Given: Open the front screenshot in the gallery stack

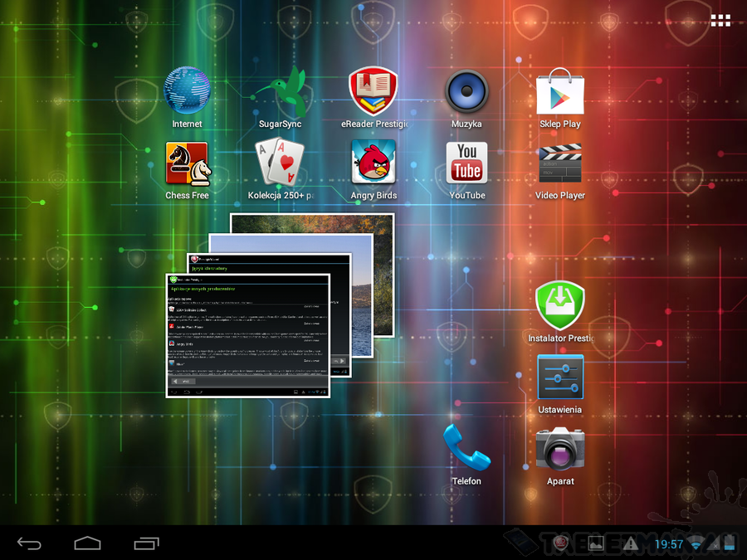Looking at the screenshot, I should click(247, 336).
